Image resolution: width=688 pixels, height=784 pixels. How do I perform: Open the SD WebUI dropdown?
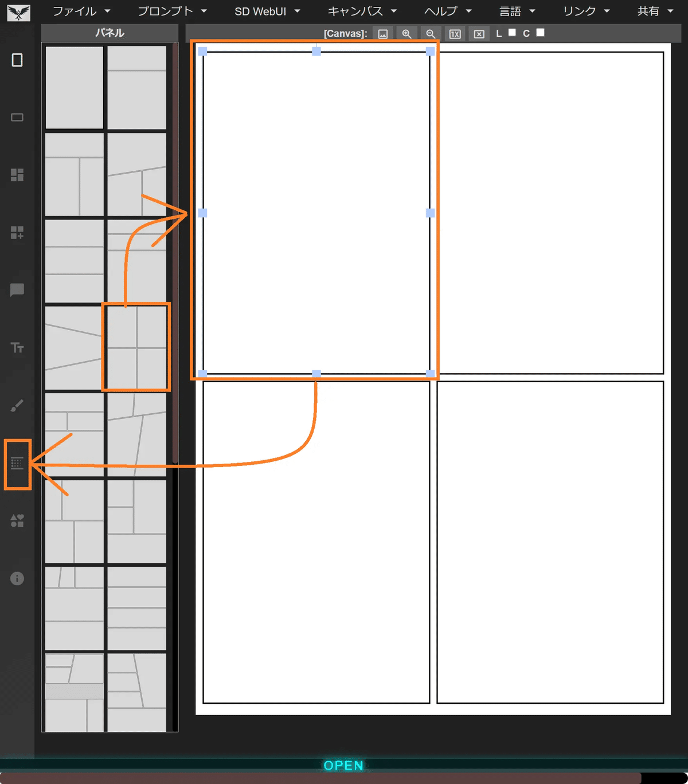coord(267,11)
